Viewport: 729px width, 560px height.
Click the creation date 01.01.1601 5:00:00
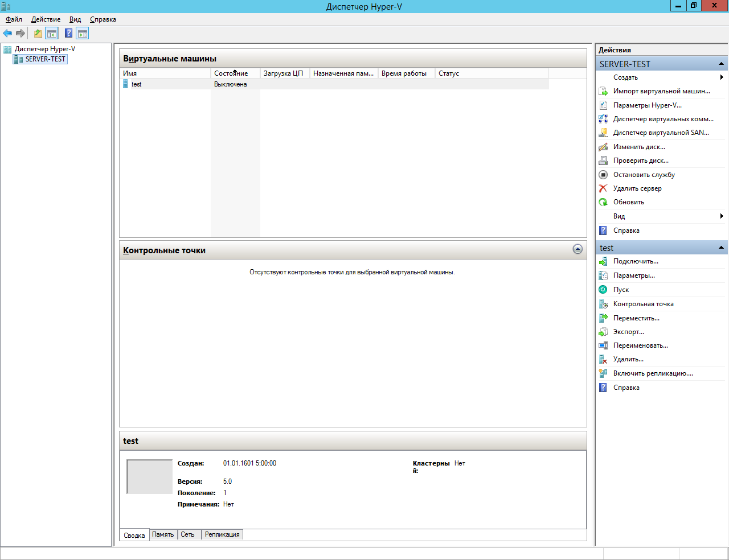tap(249, 463)
